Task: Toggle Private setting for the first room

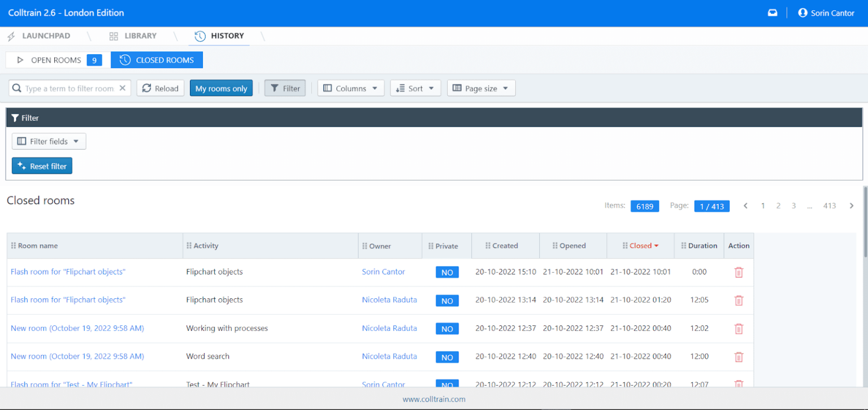Action: [447, 272]
